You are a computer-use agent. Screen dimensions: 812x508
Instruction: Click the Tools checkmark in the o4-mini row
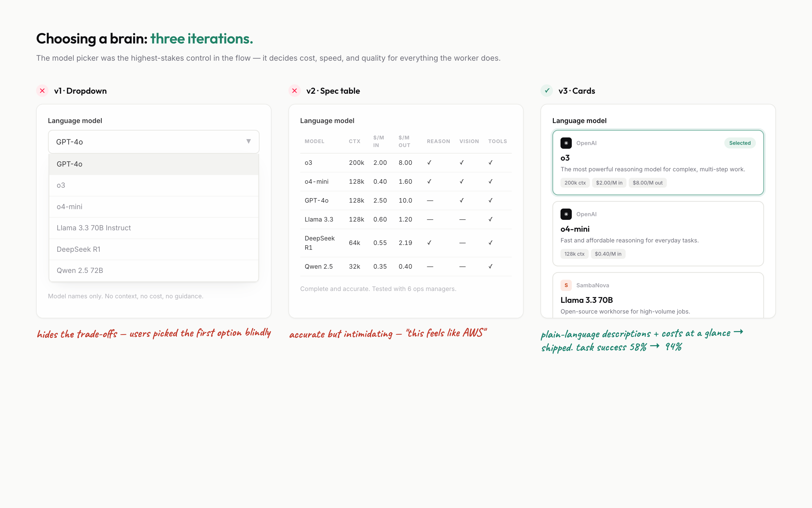tap(491, 182)
